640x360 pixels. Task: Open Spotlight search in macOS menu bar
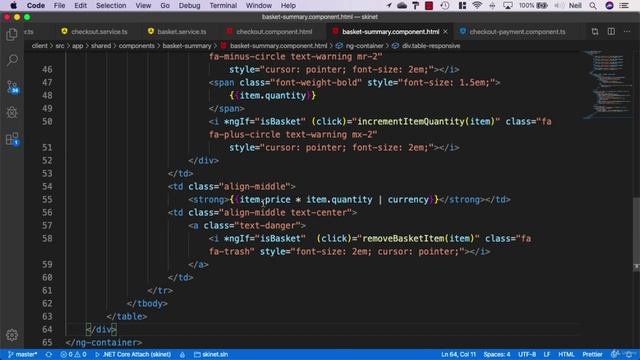[x=593, y=6]
